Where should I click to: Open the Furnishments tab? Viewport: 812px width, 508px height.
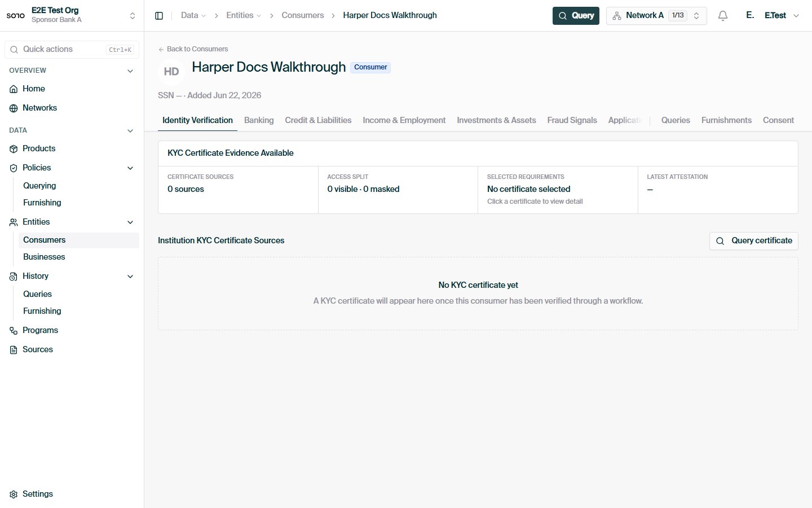pyautogui.click(x=726, y=120)
